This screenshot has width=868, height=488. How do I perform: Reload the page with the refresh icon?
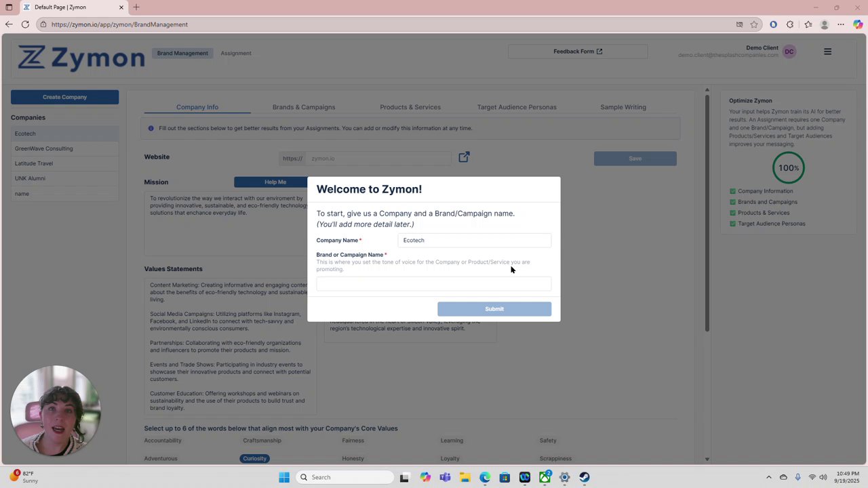(x=25, y=24)
